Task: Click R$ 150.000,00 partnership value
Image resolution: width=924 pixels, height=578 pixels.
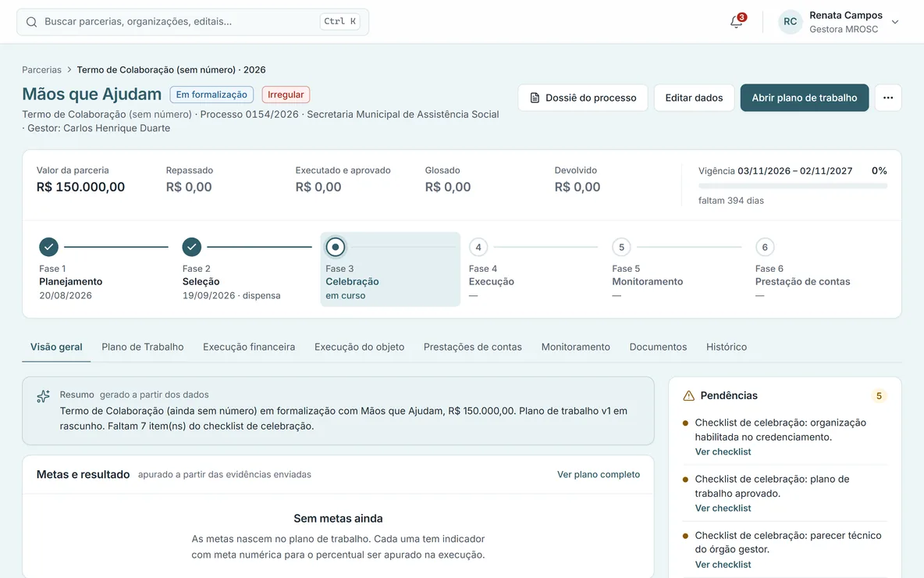Action: point(80,187)
